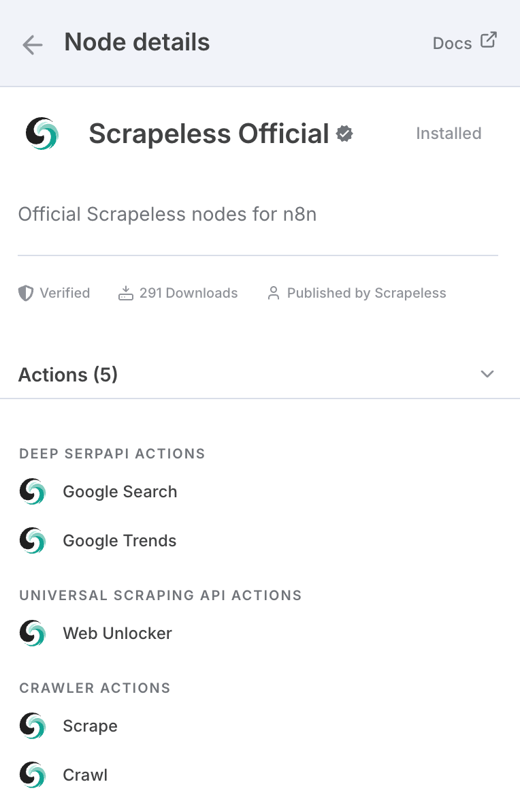
Task: Click the Google Trends action icon
Action: (33, 541)
